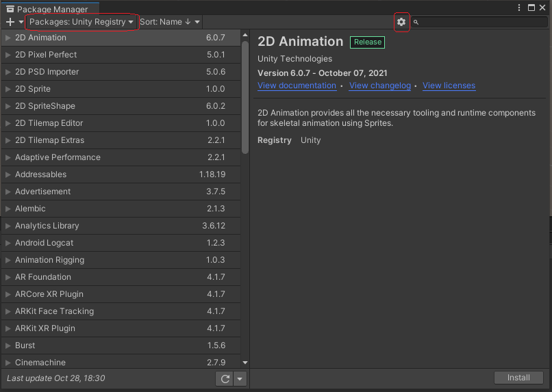
Task: Open the refresh options dropdown arrow
Action: point(240,378)
